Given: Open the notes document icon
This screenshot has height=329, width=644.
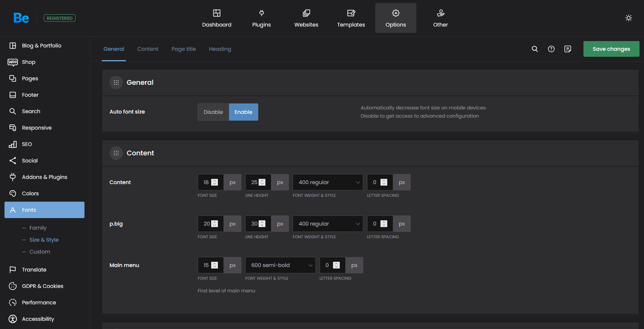Looking at the screenshot, I should pyautogui.click(x=568, y=49).
